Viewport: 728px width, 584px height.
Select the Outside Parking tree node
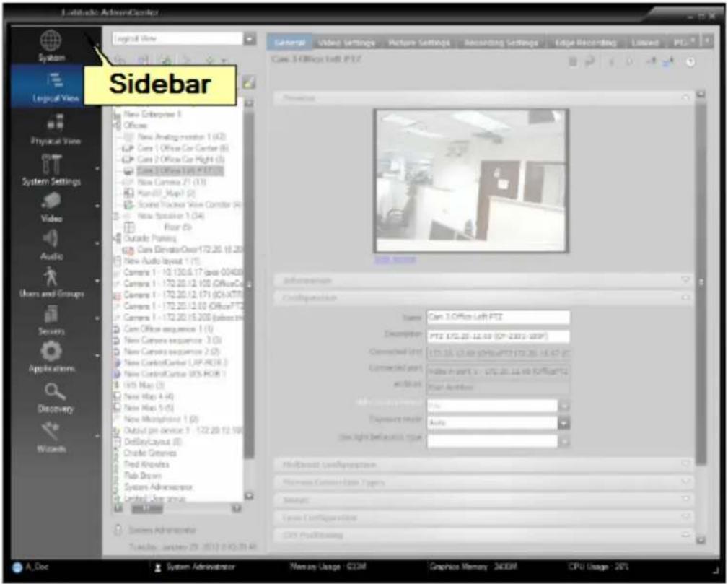click(150, 238)
